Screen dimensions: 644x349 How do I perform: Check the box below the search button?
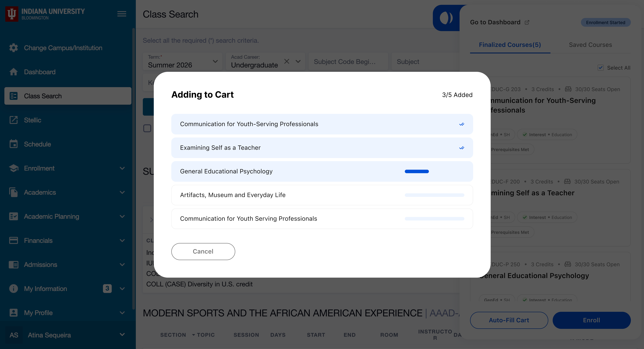point(147,128)
